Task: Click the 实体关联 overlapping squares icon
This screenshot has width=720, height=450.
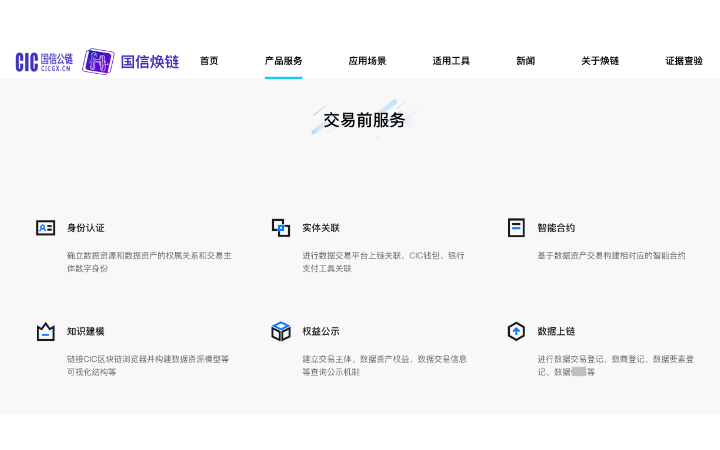Action: [281, 228]
